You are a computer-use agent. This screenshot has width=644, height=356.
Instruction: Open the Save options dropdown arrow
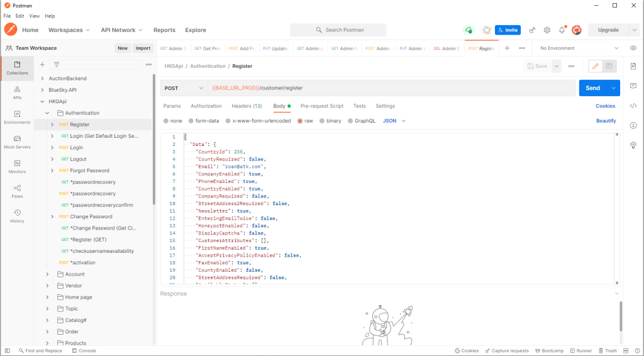coord(556,66)
